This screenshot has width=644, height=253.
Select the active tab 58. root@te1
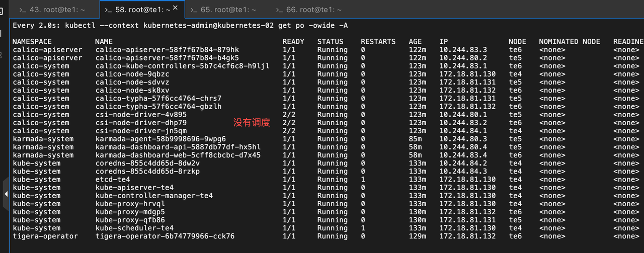coord(142,10)
